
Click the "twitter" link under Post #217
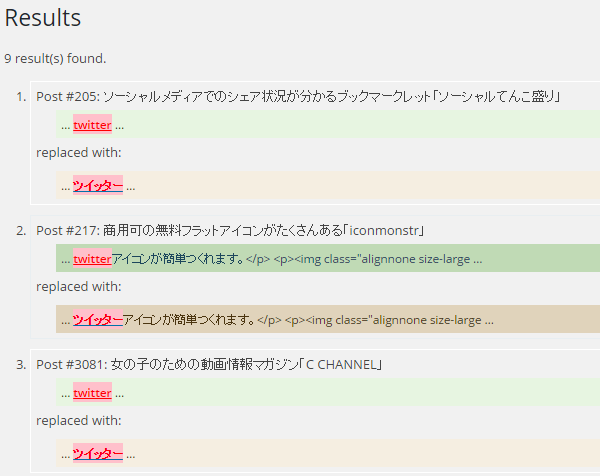click(92, 259)
